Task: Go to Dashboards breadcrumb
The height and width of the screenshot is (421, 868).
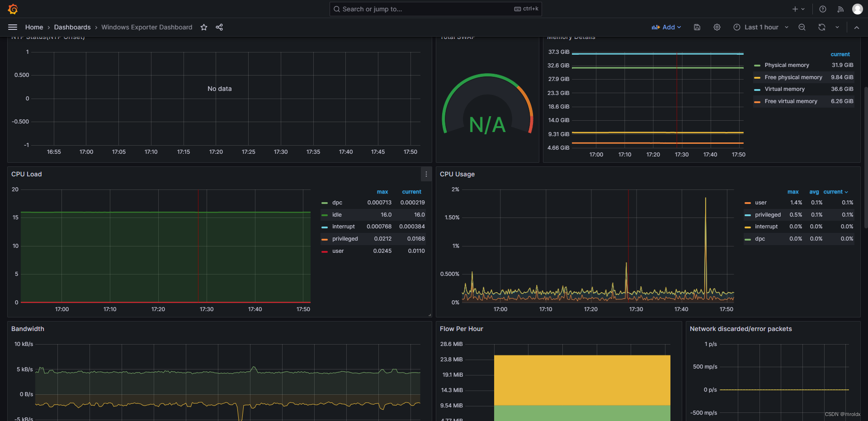Action: click(x=72, y=27)
